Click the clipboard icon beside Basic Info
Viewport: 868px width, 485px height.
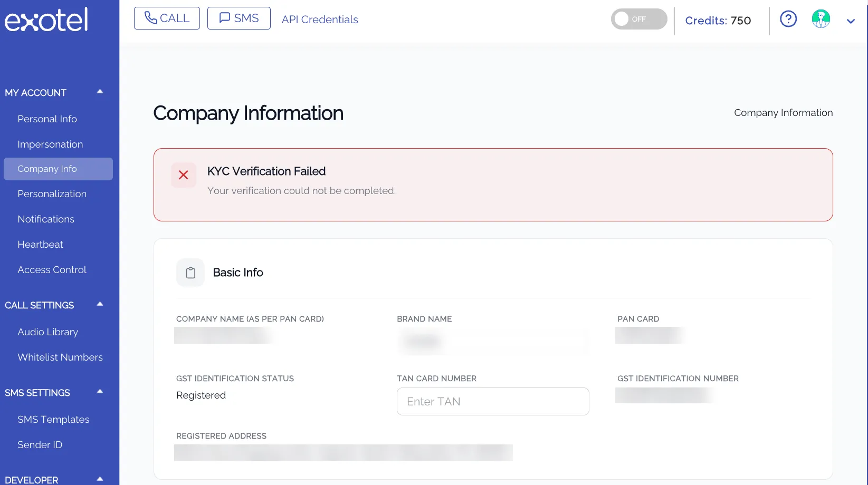(x=190, y=273)
